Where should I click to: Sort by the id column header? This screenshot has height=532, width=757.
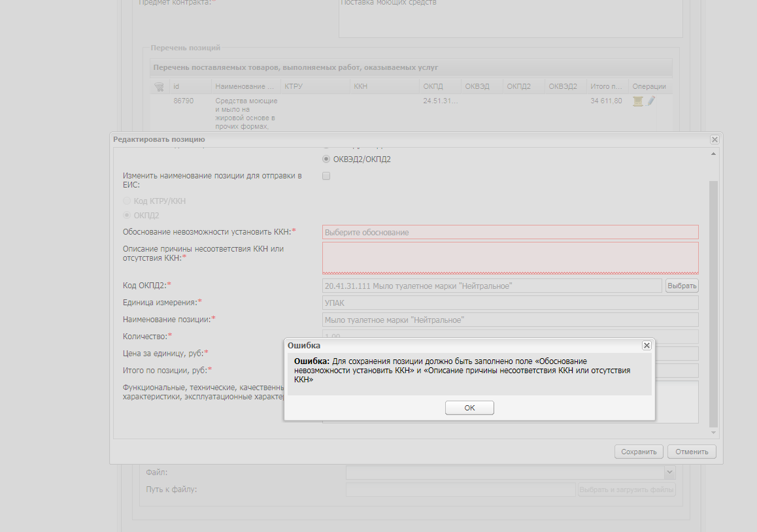pyautogui.click(x=190, y=86)
